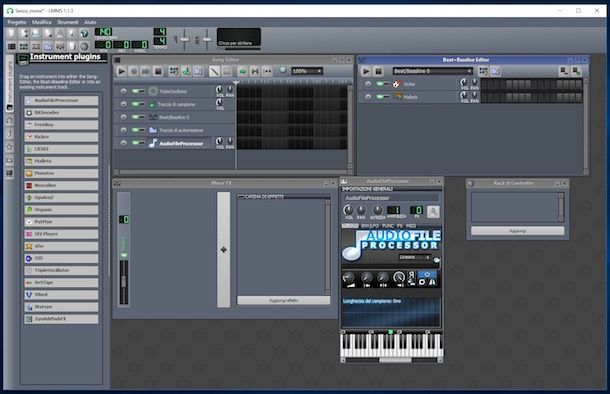Click the help question mark icon in main toolbar

(x=84, y=34)
